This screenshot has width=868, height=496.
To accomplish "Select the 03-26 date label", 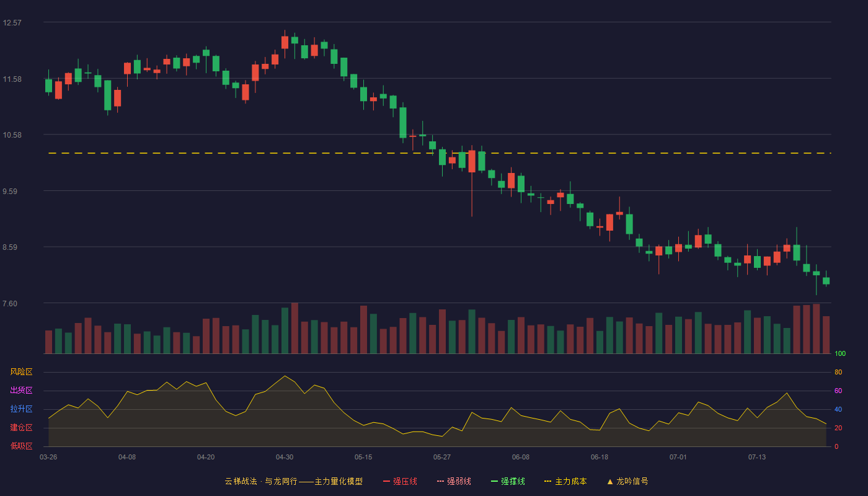I will pyautogui.click(x=48, y=457).
